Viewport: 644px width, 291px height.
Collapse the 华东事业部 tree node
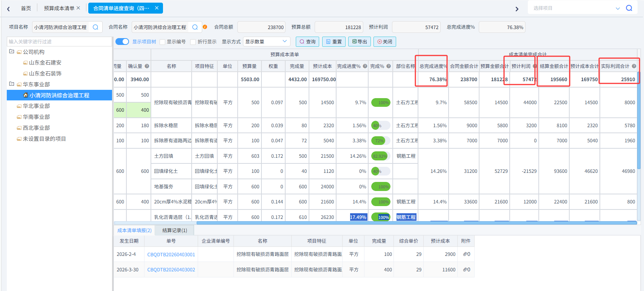point(12,84)
